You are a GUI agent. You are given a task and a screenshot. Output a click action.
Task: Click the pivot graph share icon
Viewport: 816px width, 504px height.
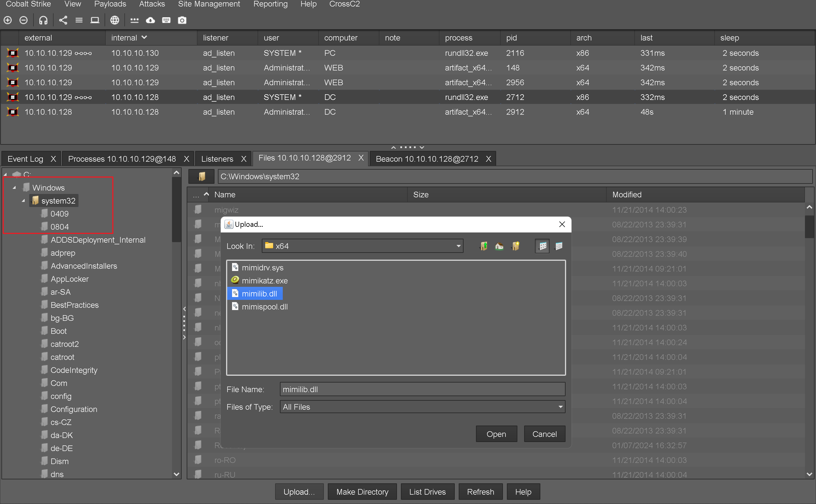[63, 20]
